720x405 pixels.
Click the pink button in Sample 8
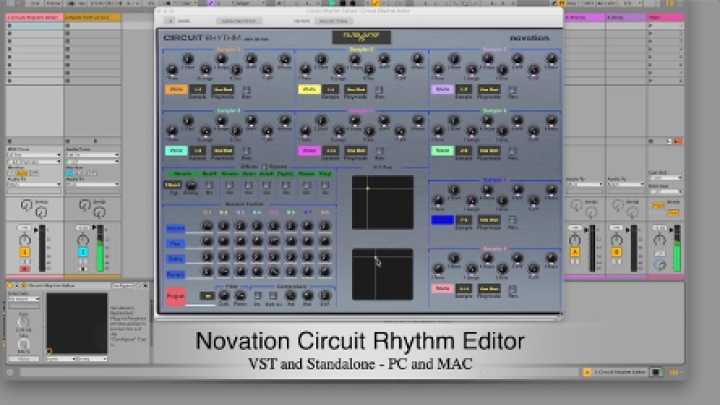click(x=442, y=289)
